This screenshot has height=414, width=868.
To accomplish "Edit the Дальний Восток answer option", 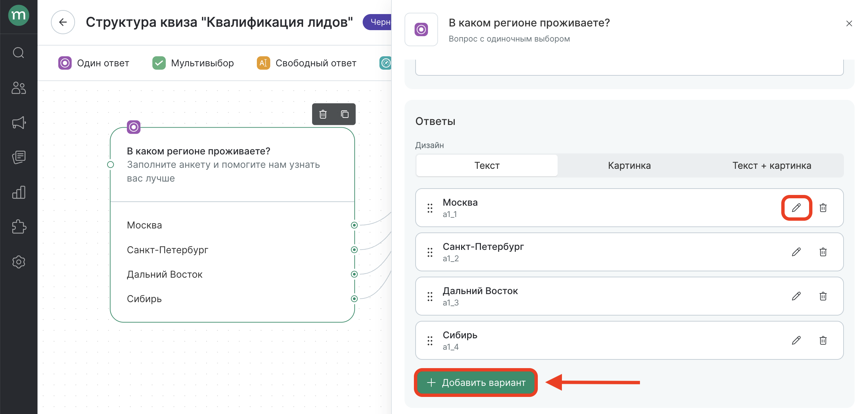I will 796,296.
